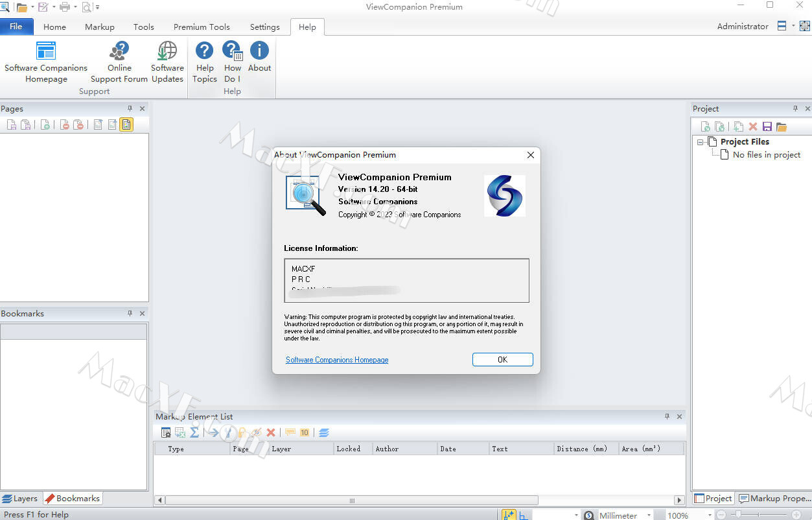Open the Millimeter unit dropdown
Viewport: 812px width, 520px height.
pyautogui.click(x=649, y=515)
